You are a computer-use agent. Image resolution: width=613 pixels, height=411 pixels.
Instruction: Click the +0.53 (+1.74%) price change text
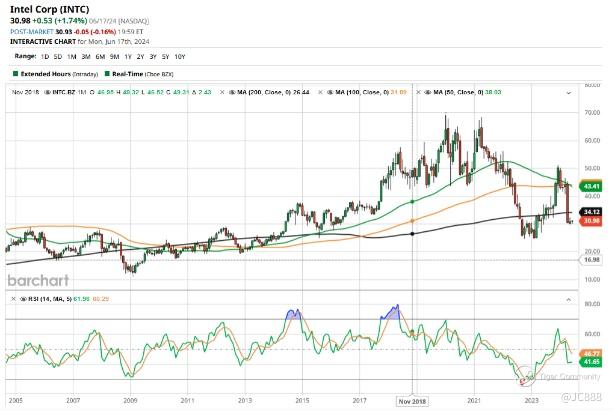coord(59,21)
